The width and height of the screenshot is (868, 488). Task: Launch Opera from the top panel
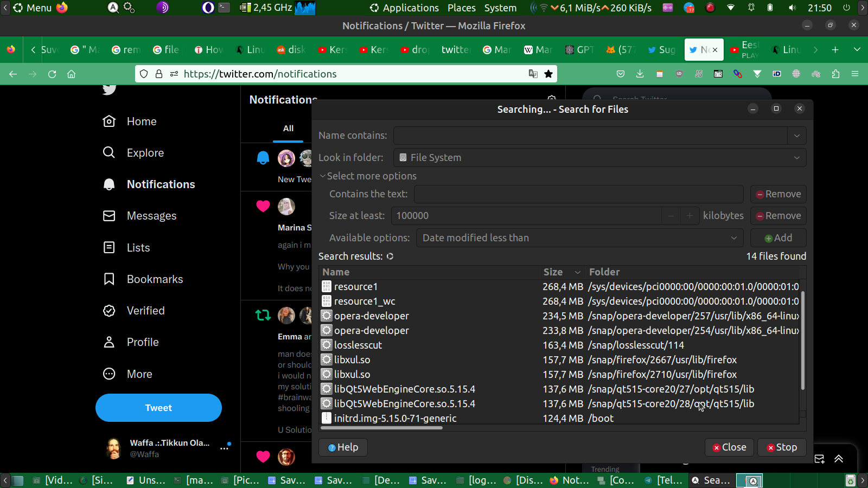[x=208, y=8]
